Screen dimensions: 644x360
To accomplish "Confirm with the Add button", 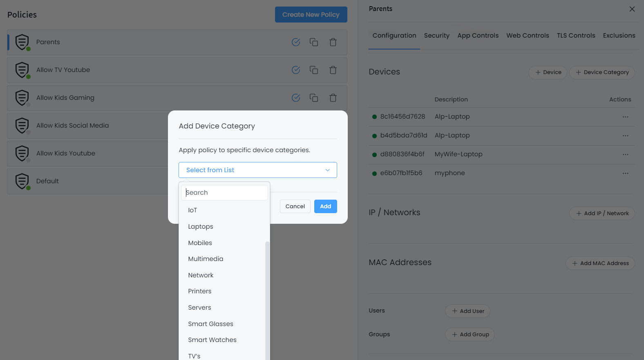I will pos(326,207).
